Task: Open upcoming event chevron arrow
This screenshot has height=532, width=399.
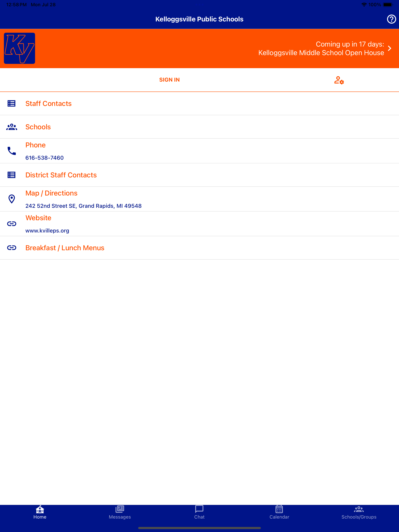Action: pyautogui.click(x=390, y=48)
